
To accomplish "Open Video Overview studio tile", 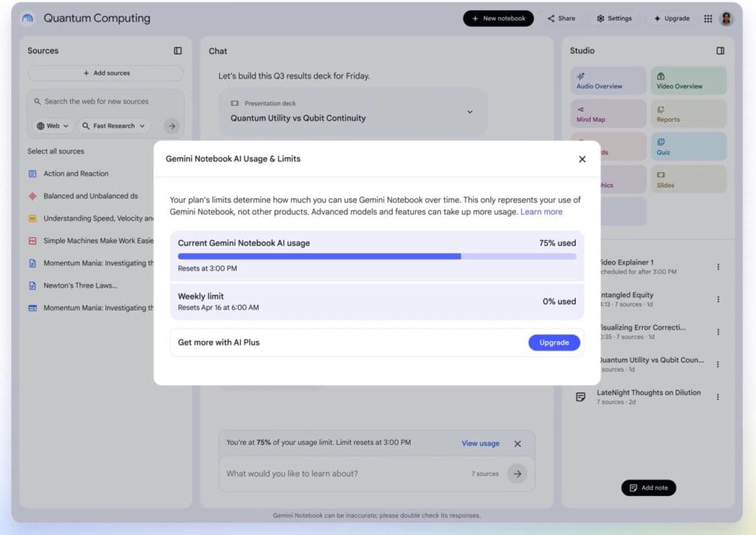I will pos(689,81).
